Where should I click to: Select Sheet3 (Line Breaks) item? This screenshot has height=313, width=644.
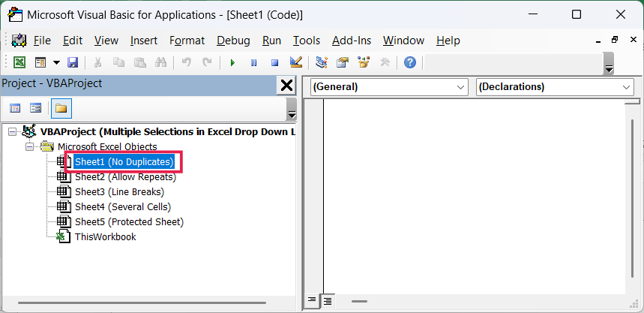(x=119, y=191)
